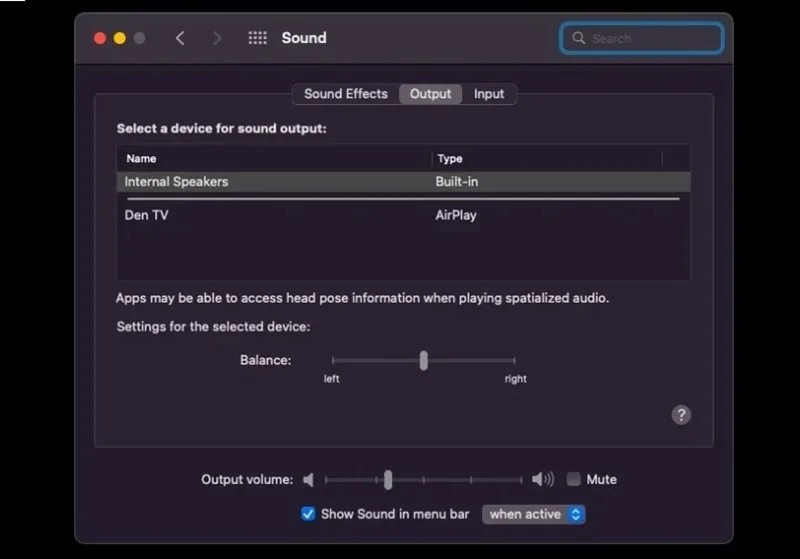Enable the Mute checkbox
Screen dimensions: 800x559
573,479
